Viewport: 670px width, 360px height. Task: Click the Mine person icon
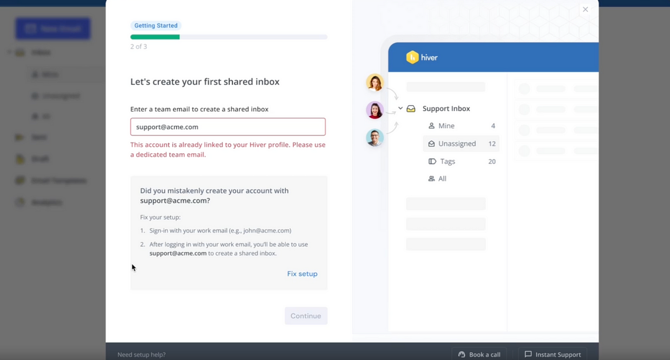tap(432, 126)
